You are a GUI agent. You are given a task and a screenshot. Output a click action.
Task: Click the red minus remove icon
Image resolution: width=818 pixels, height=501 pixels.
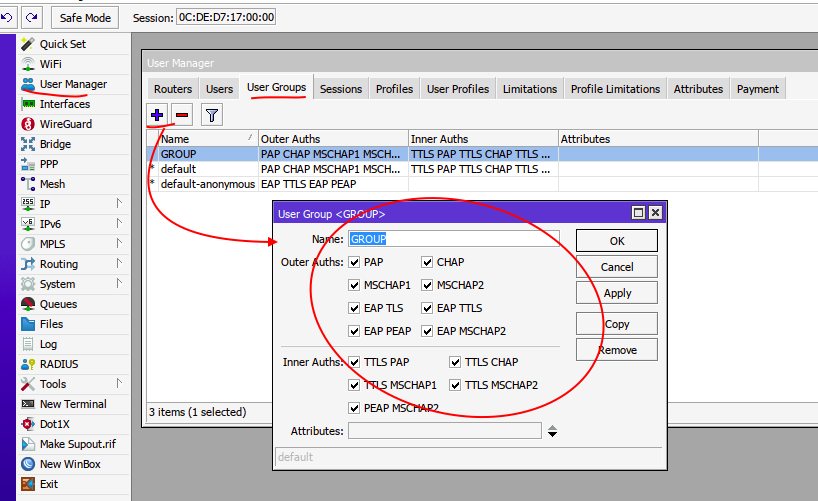182,115
